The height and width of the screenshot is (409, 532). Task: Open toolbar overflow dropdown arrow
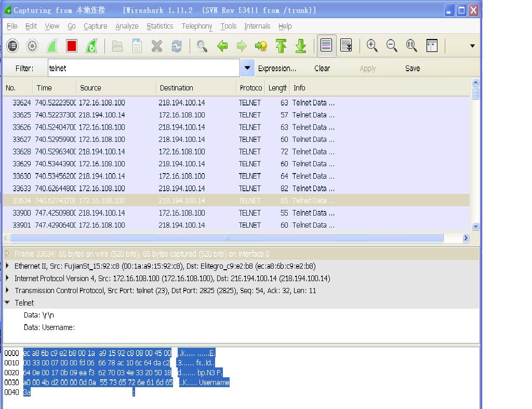472,46
